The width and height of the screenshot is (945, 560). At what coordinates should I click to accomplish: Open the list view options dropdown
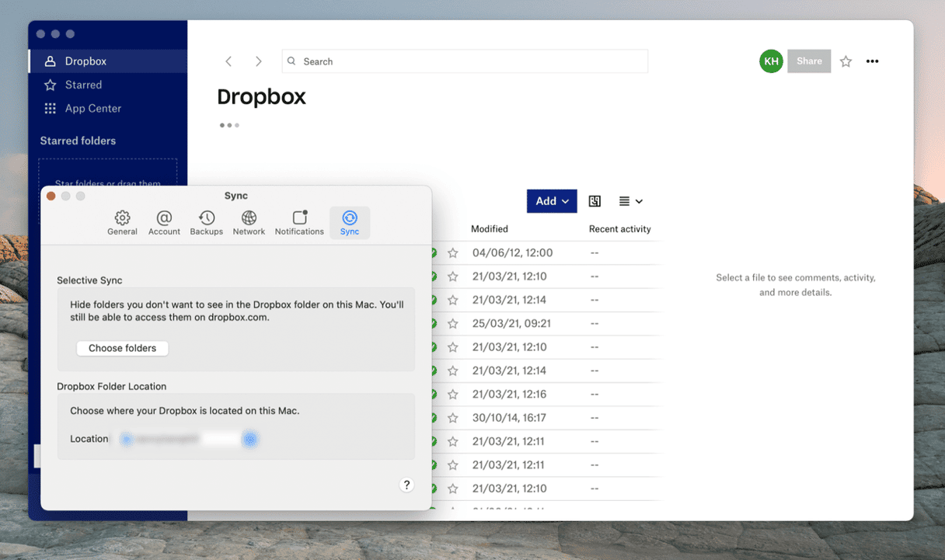click(630, 201)
